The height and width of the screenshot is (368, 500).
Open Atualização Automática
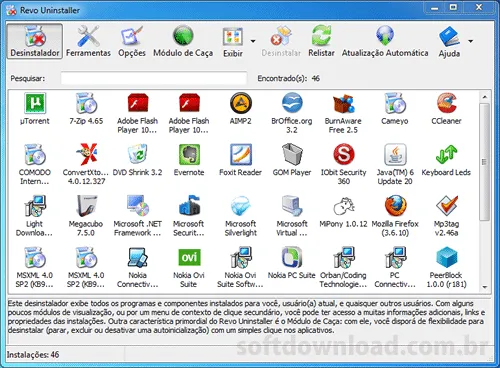tap(385, 41)
